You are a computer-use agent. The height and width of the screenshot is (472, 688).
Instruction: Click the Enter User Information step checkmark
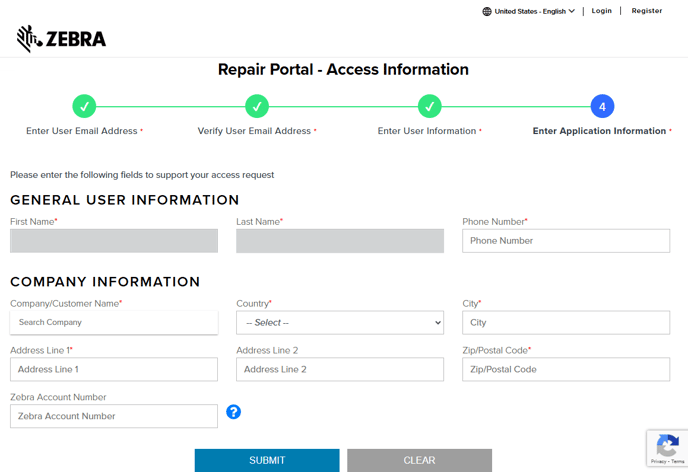(x=430, y=106)
